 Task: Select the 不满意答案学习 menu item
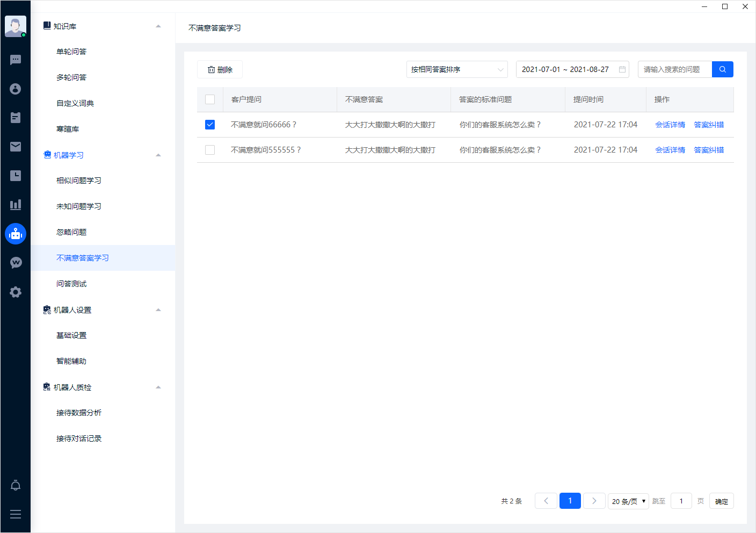click(x=103, y=258)
